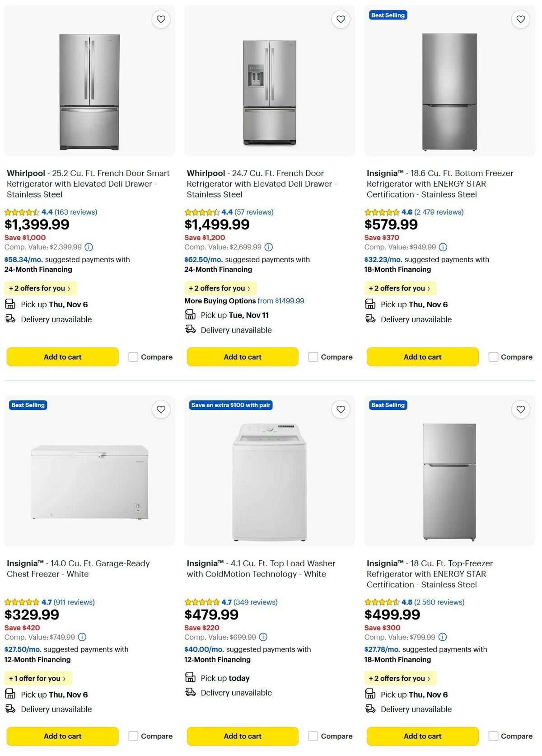Check Compare on the Whirlpool 25.2 Cu. Ft. refrigerator
Screen dimensions: 542x756
(x=133, y=357)
